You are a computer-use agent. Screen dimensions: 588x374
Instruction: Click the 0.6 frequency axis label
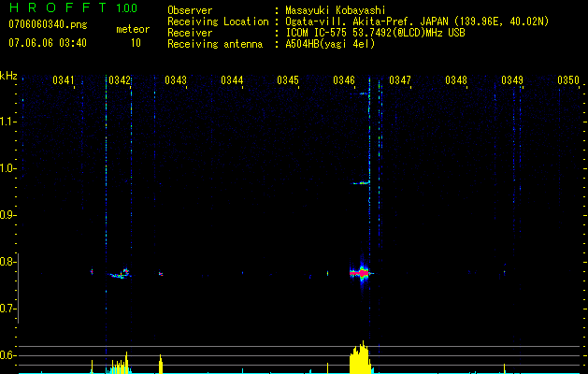[x=7, y=355]
